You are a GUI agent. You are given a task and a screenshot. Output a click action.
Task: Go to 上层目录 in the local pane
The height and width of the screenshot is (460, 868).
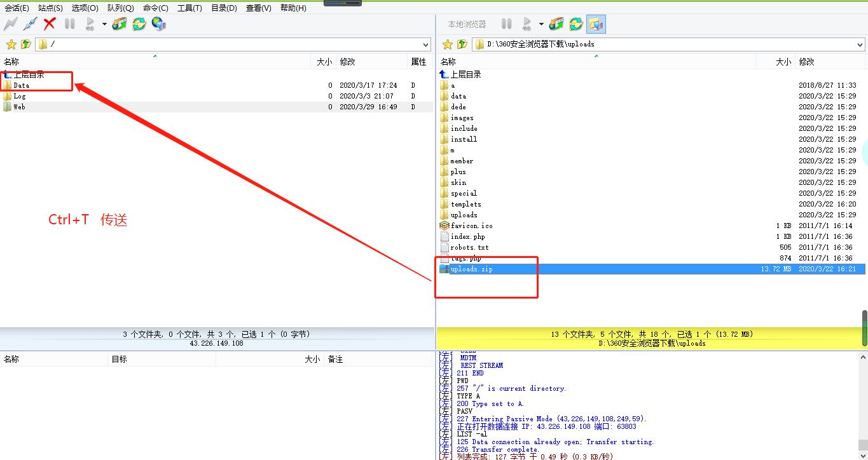pyautogui.click(x=461, y=74)
